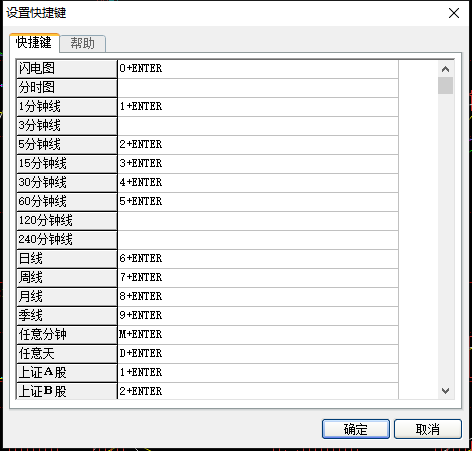Confirm with the 确定 button

356,429
